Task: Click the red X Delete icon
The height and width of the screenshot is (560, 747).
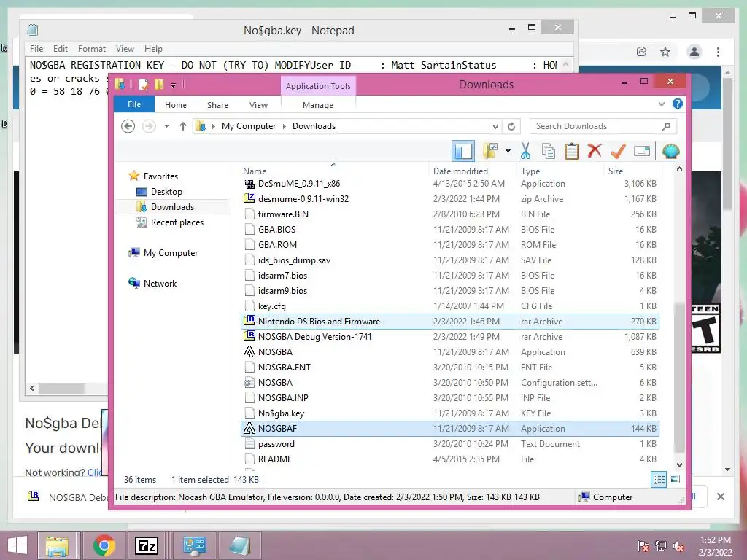Action: 594,152
